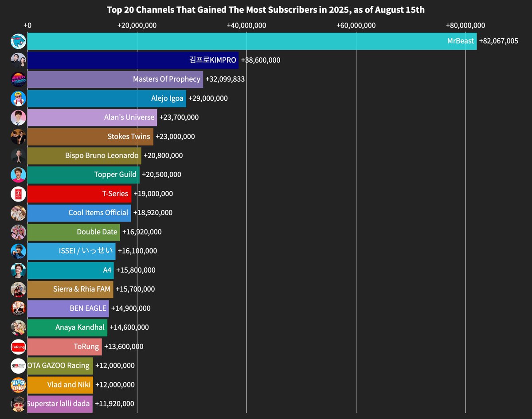Click the Double Date avatar
Viewport: 532px width, 419px height.
(18, 232)
